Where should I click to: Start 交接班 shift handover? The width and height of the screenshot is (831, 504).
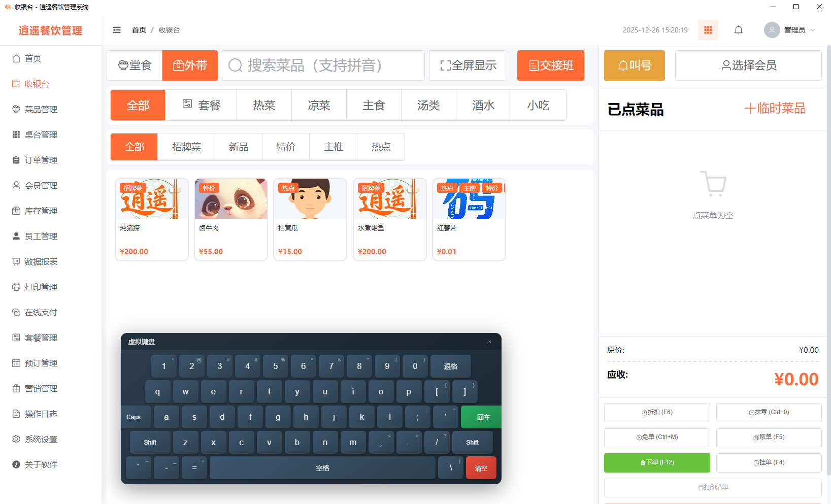pos(550,65)
